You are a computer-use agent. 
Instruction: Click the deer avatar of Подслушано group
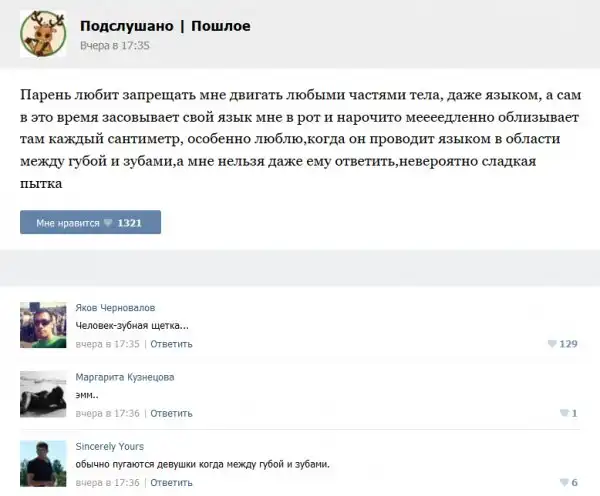point(43,34)
